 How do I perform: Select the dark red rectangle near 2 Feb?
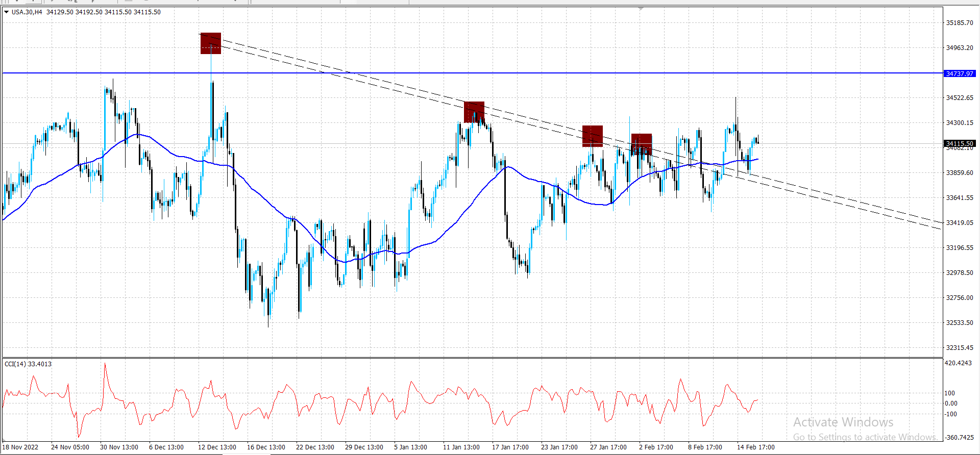(x=642, y=144)
